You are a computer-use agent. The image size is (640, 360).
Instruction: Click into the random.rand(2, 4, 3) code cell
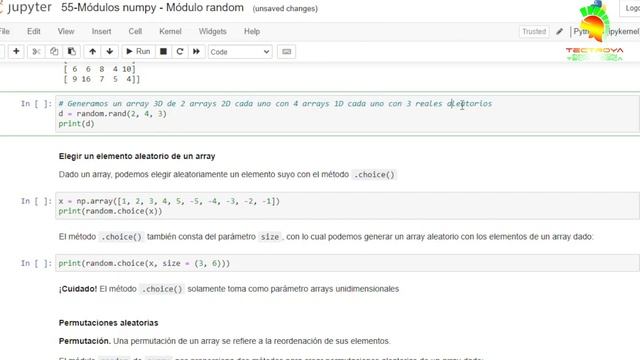coord(347,114)
